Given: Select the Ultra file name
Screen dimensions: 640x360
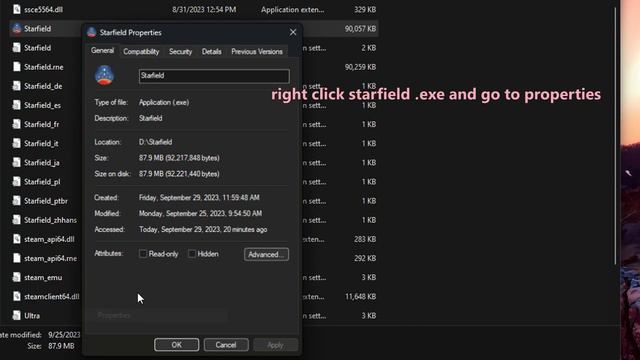Looking at the screenshot, I should tap(32, 316).
